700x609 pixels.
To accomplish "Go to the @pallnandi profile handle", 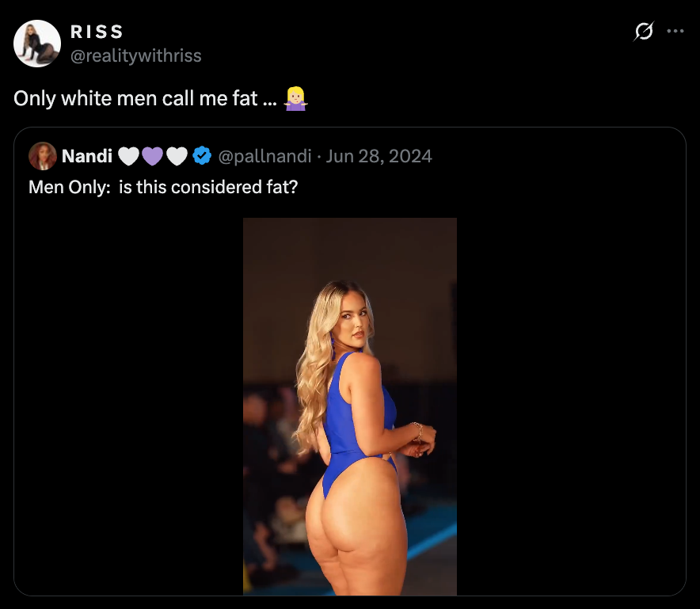I will 264,156.
